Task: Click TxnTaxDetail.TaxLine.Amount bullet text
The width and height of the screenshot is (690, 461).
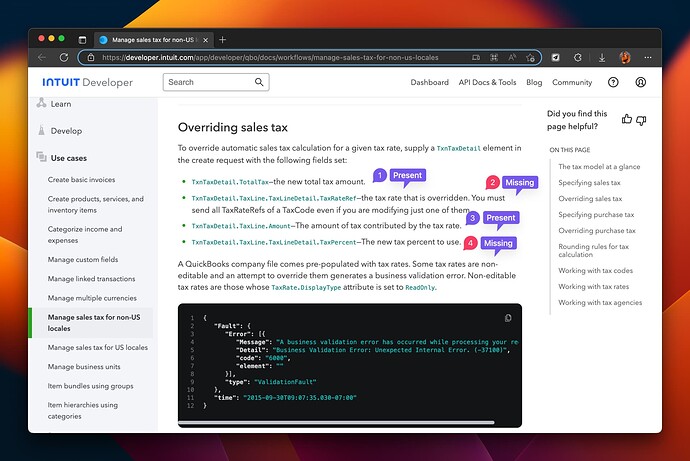Action: point(241,226)
